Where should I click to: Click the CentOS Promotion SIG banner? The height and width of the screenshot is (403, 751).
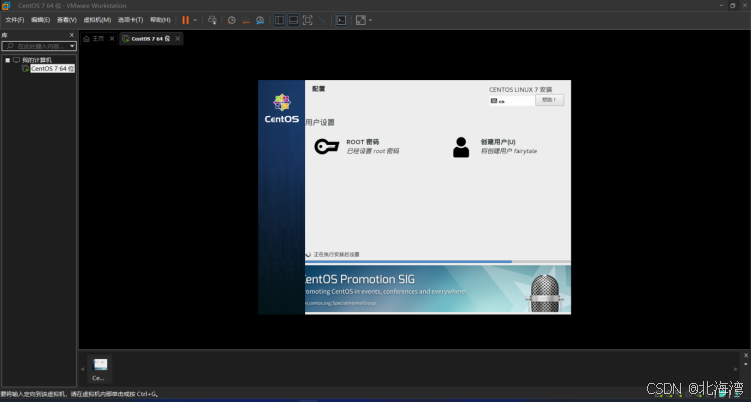coord(438,289)
